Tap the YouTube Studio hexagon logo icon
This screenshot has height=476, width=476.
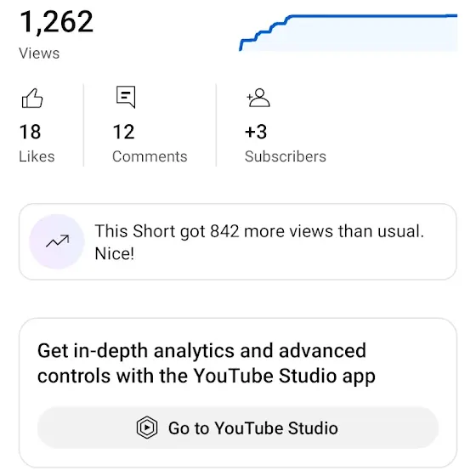pos(147,428)
